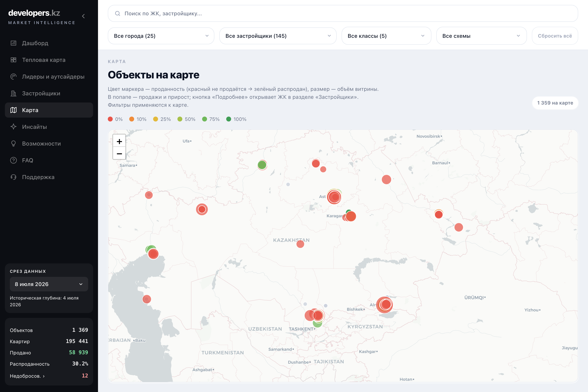Image resolution: width=588 pixels, height=392 pixels.
Task: Click the Застройщики building icon
Action: [x=13, y=93]
